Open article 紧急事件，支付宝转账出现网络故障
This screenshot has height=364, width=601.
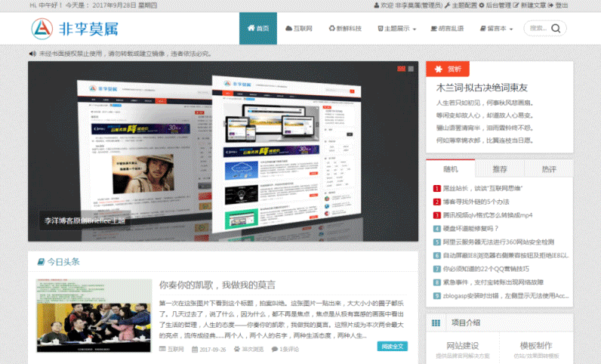pyautogui.click(x=493, y=282)
